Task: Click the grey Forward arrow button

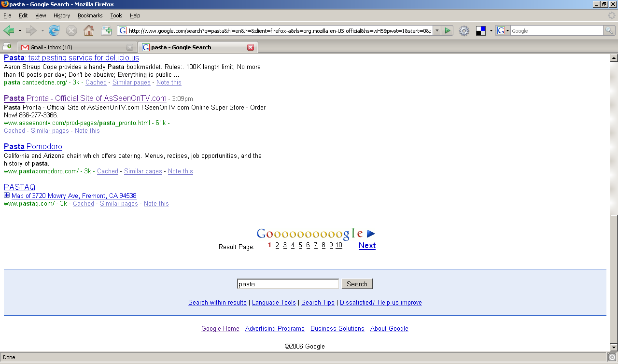Action: [x=31, y=31]
